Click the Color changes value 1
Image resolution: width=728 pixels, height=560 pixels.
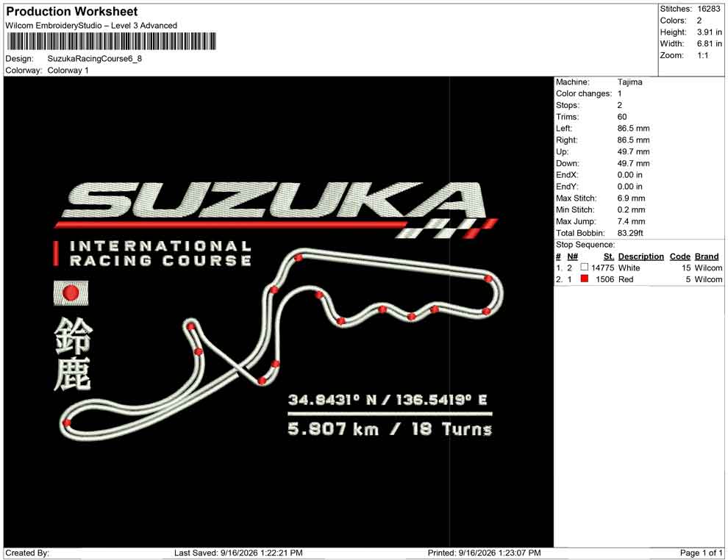(x=619, y=93)
